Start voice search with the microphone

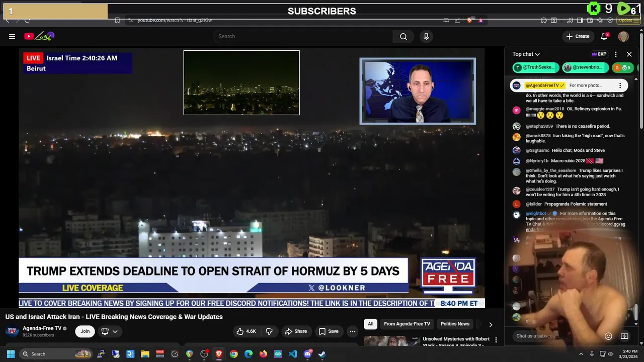coord(426,36)
